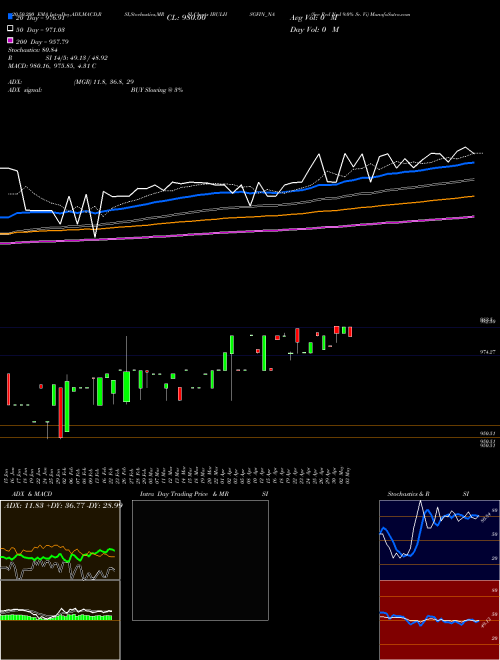The image size is (500, 660).
Task: Open the empty Intra Day Trading chart box
Action: (200, 560)
